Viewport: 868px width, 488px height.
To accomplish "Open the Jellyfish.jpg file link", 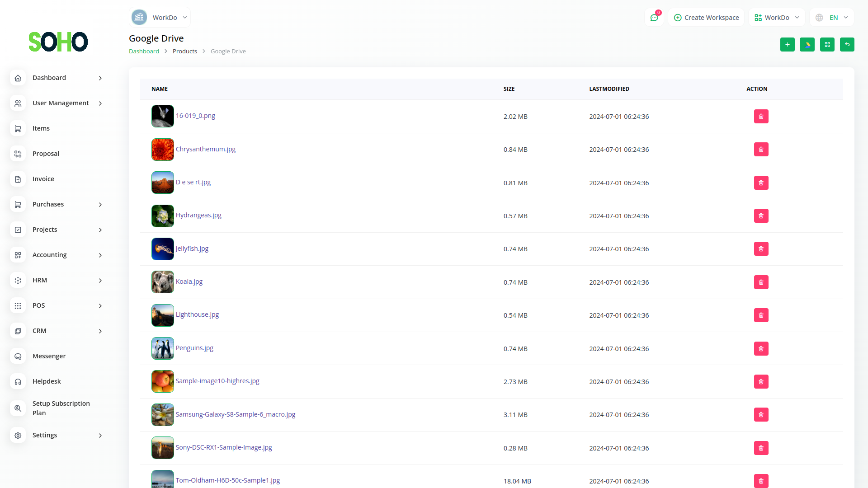I will pos(192,249).
